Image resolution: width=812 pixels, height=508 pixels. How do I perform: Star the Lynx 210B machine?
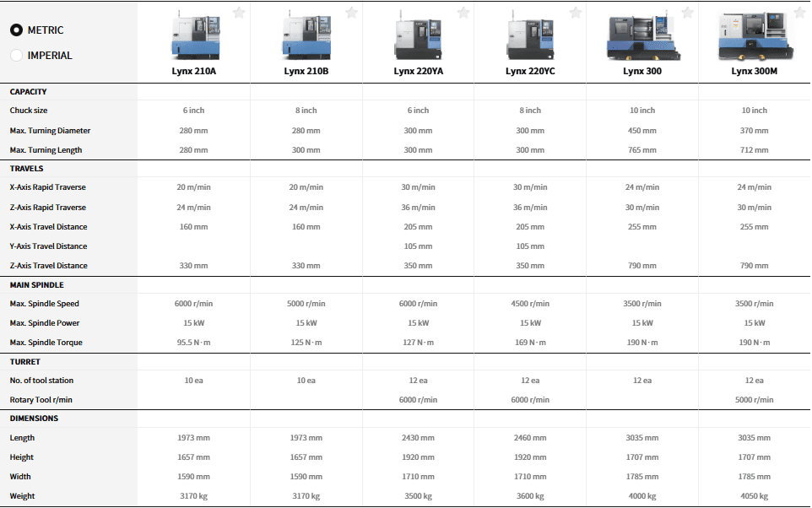tap(351, 13)
